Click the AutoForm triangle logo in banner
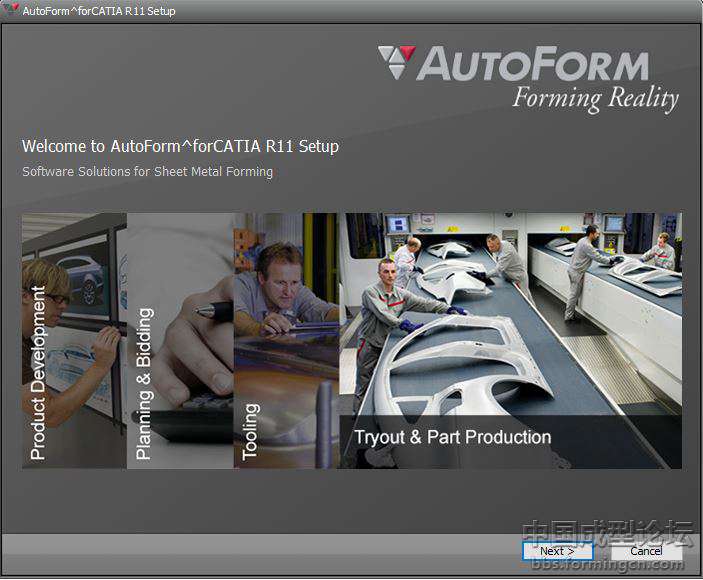Screen dimensions: 703x580 (397, 62)
